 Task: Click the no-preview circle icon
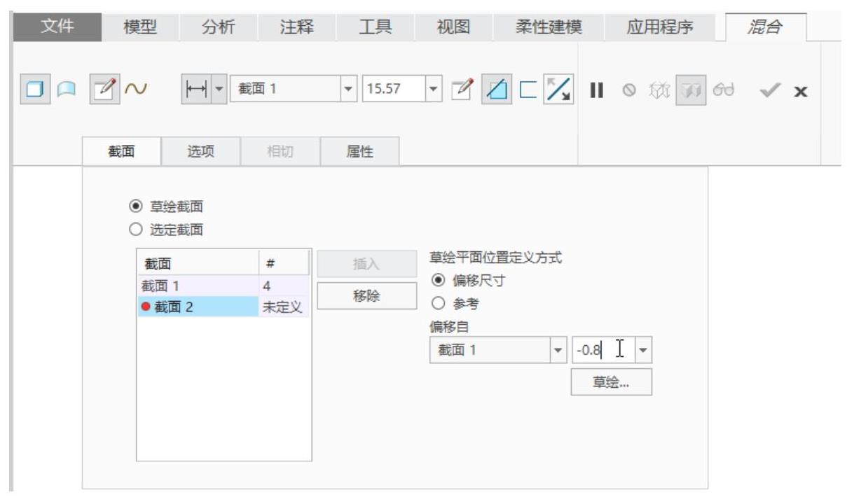point(630,92)
